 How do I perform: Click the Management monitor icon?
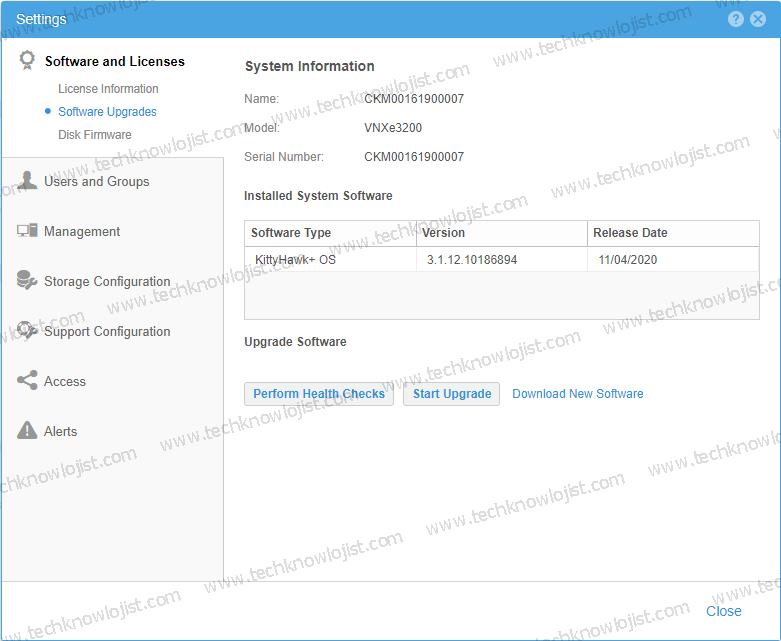27,231
